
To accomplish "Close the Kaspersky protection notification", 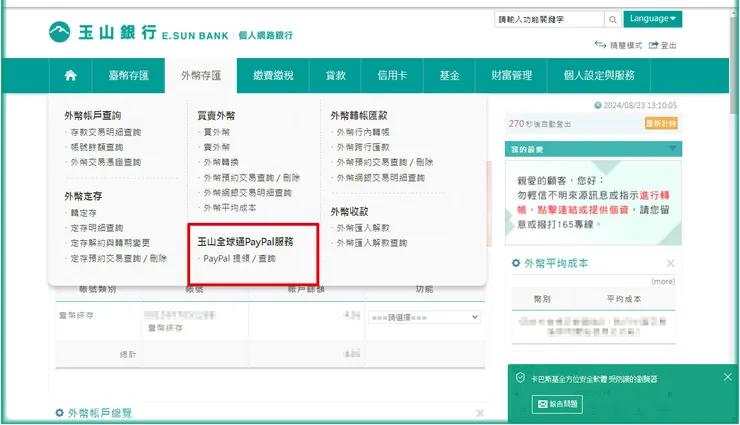I will point(727,377).
